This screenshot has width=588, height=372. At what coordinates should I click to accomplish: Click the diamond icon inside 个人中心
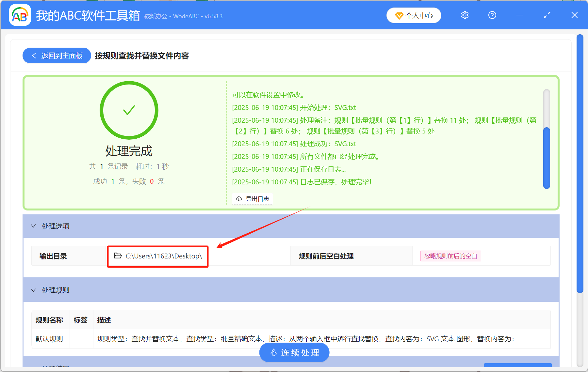click(399, 15)
